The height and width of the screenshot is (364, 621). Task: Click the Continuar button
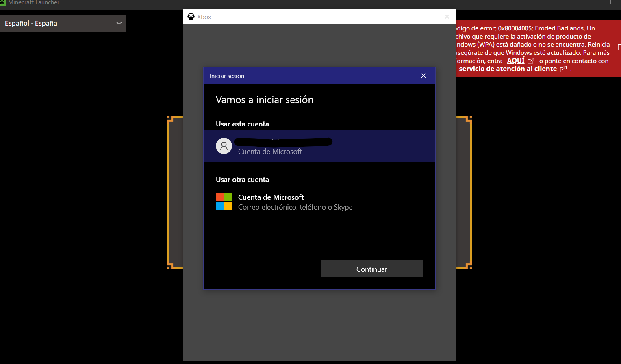pos(372,269)
